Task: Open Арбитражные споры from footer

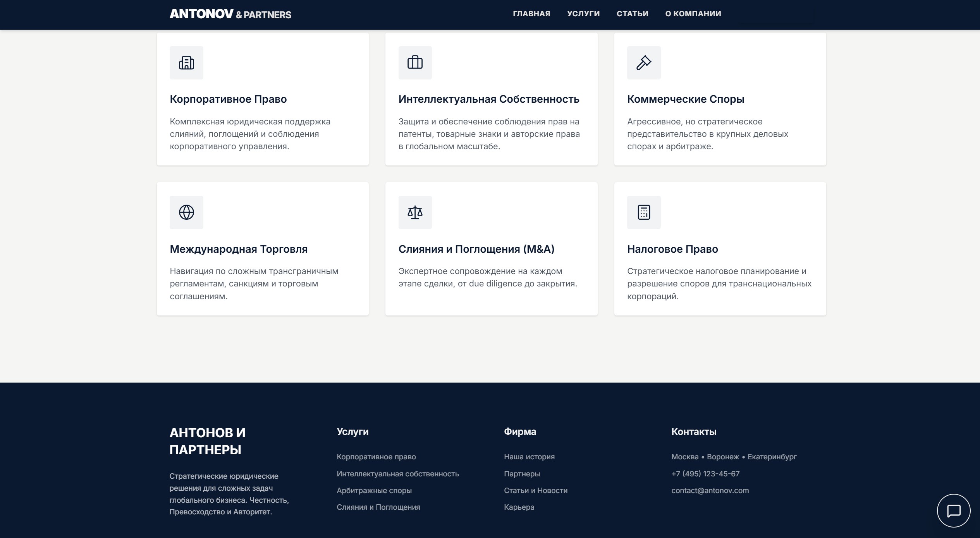Action: [374, 490]
